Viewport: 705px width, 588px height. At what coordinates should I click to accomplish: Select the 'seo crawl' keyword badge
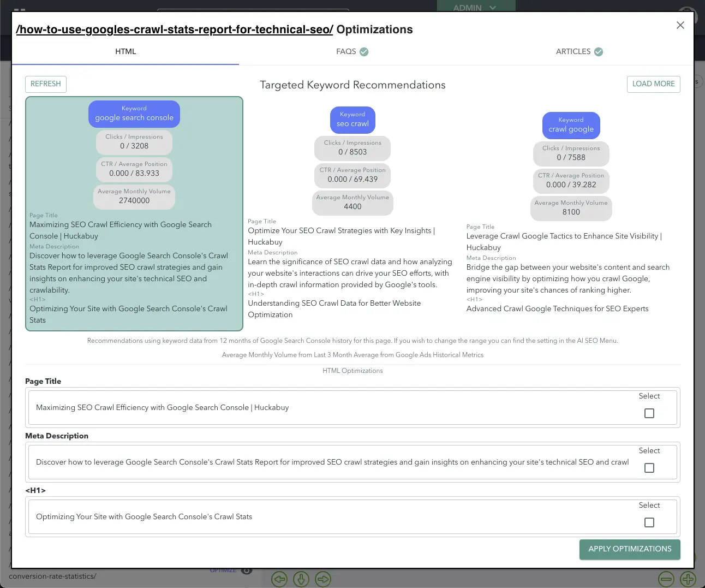tap(352, 120)
